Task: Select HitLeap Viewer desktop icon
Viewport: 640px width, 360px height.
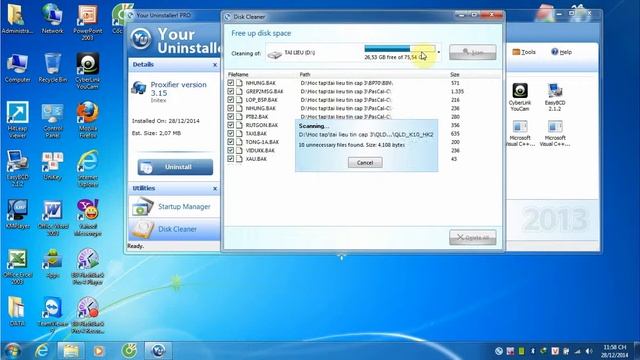Action: (x=17, y=120)
